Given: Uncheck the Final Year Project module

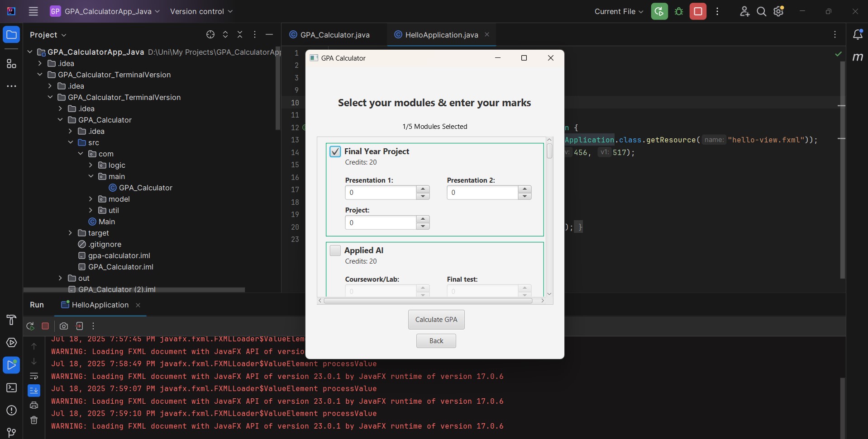Looking at the screenshot, I should 335,151.
